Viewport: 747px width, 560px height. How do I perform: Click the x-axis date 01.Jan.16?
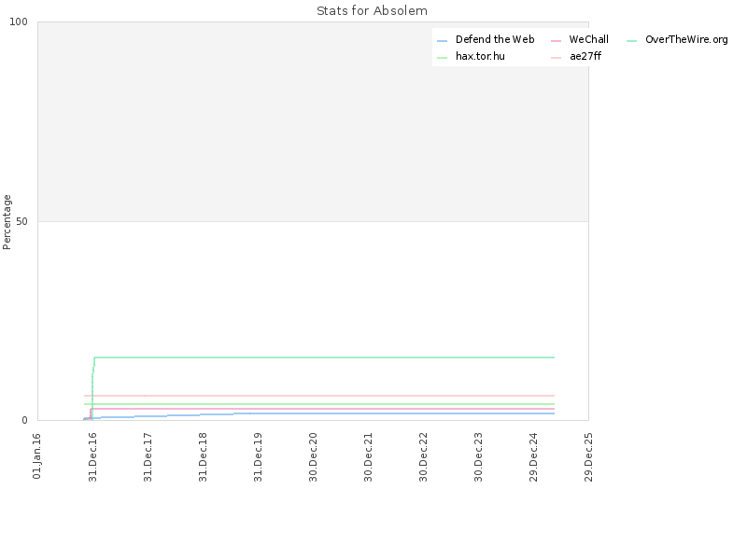37,456
